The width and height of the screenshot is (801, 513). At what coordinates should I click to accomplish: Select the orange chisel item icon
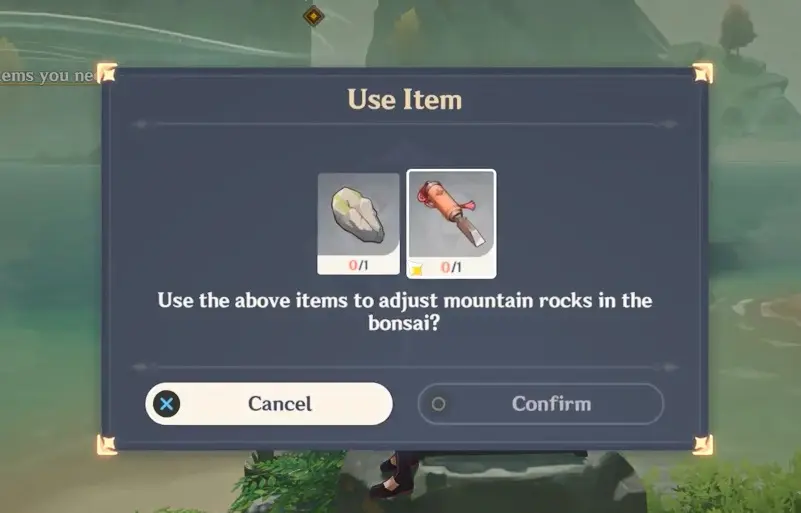451,224
